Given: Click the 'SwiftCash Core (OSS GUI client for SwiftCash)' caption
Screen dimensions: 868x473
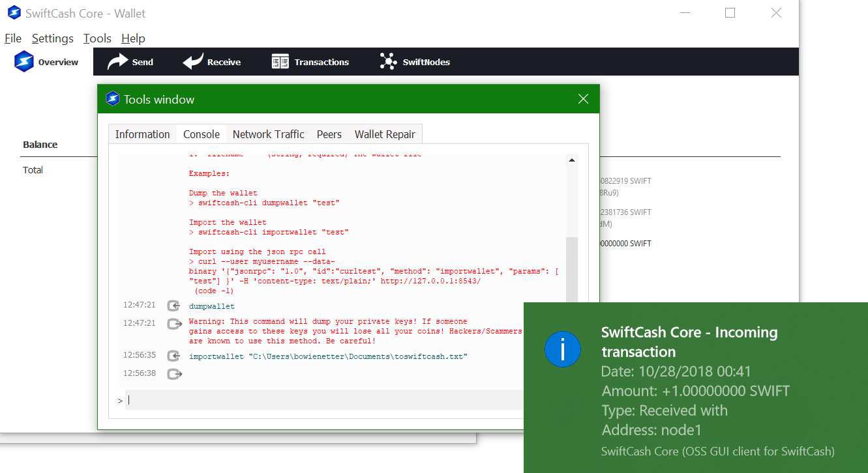Looking at the screenshot, I should (718, 451).
